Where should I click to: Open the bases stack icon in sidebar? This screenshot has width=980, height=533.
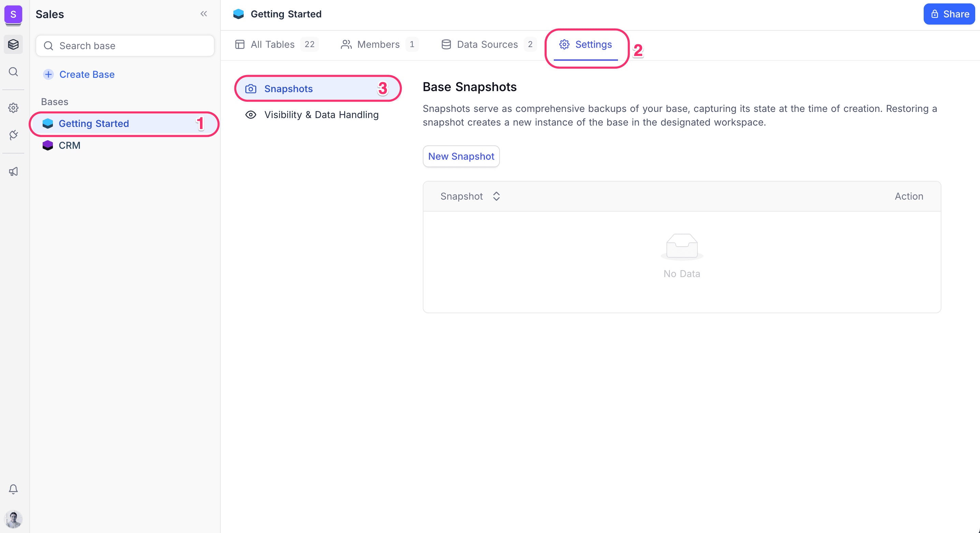click(13, 44)
